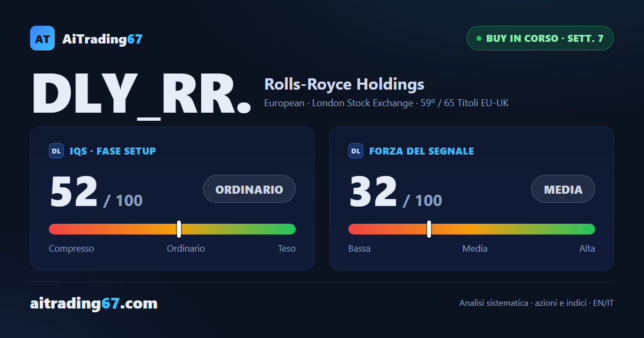This screenshot has width=644, height=338.
Task: Click the signal strength gauge marker at 32
Action: [429, 229]
